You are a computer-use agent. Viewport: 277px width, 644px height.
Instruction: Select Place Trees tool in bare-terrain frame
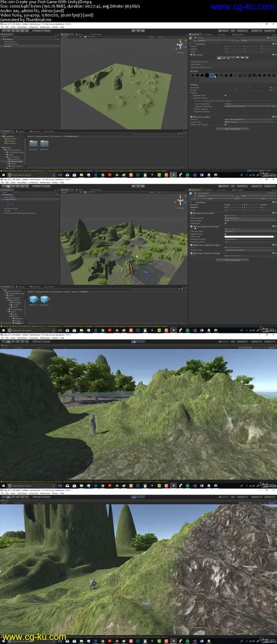click(x=238, y=58)
